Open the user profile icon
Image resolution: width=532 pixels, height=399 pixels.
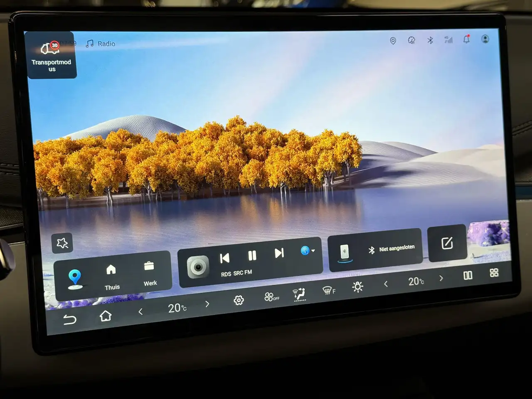tap(485, 39)
